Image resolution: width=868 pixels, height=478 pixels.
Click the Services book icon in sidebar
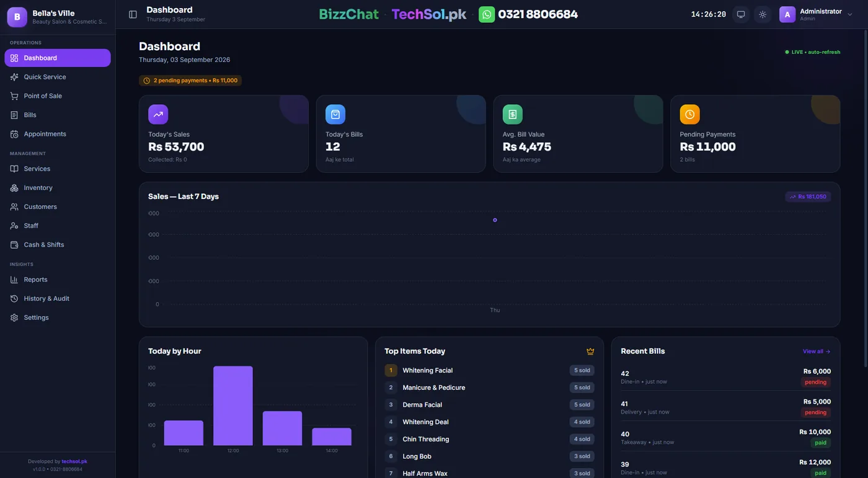pyautogui.click(x=14, y=169)
